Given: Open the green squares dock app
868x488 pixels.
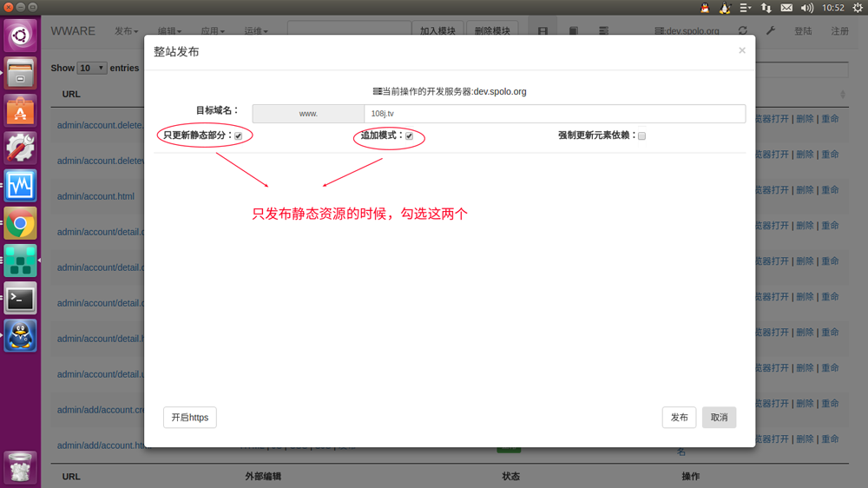Looking at the screenshot, I should coord(21,260).
